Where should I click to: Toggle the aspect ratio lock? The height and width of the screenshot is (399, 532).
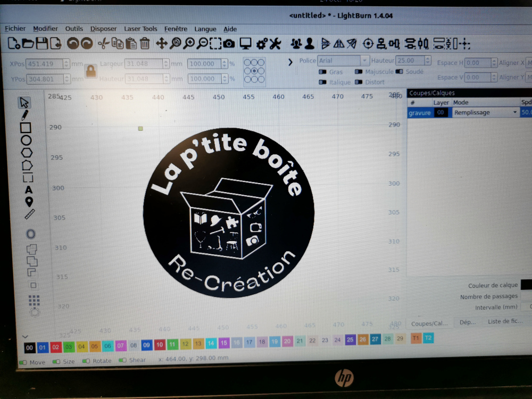pos(91,71)
